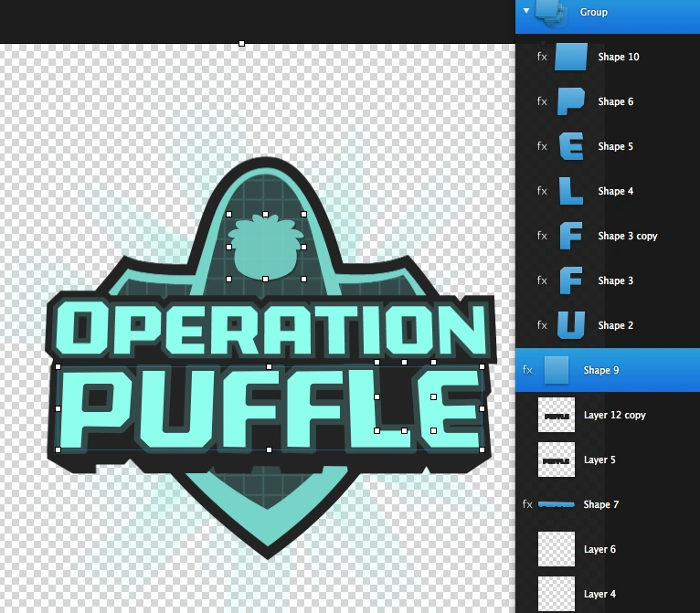Open fx effects on Shape 3

point(542,280)
